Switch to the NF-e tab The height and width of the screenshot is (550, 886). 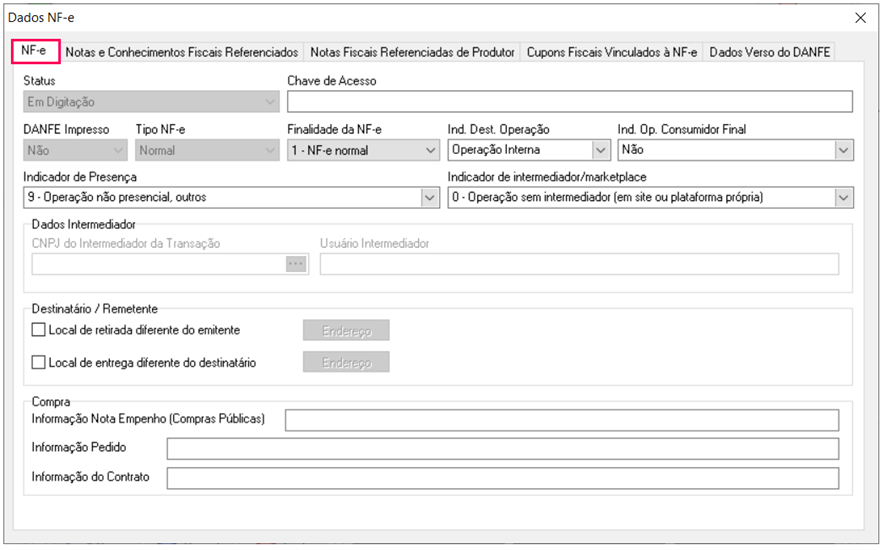point(34,52)
